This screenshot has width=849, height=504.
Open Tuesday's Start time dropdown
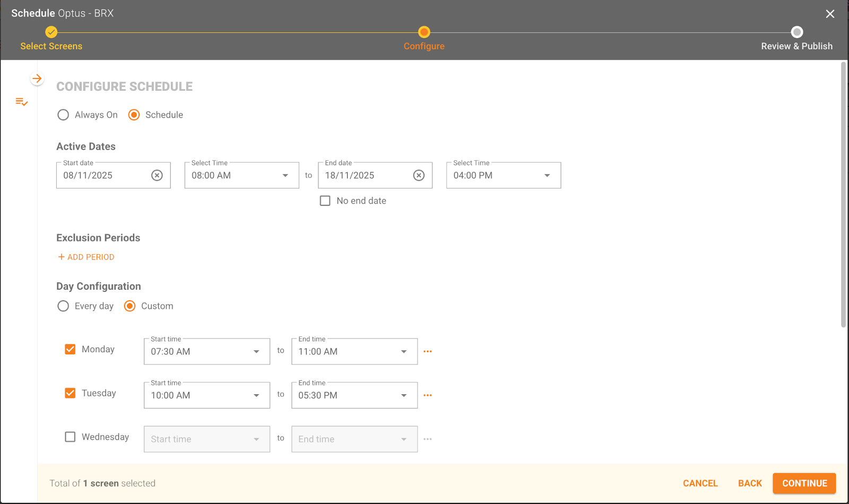pyautogui.click(x=206, y=396)
